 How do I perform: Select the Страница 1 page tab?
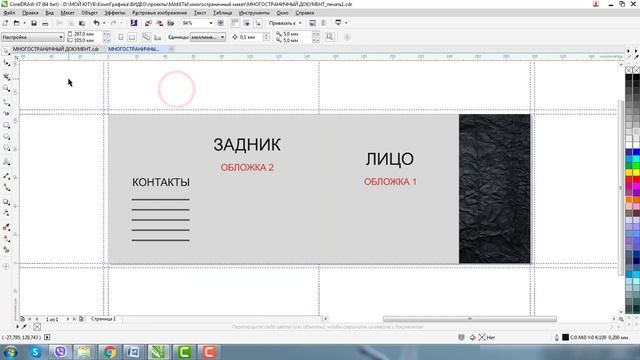(103, 319)
